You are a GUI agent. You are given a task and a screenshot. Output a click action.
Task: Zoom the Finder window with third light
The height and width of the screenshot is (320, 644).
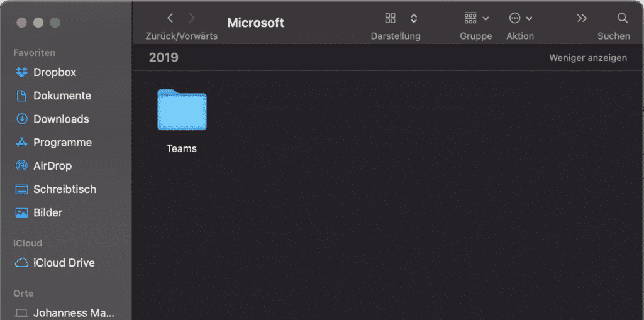coord(55,23)
